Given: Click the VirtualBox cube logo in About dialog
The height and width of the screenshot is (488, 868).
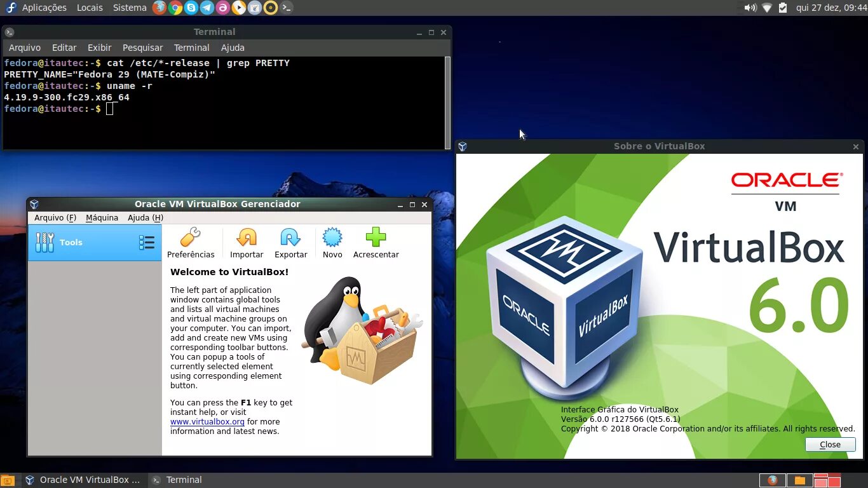Looking at the screenshot, I should pos(564,308).
